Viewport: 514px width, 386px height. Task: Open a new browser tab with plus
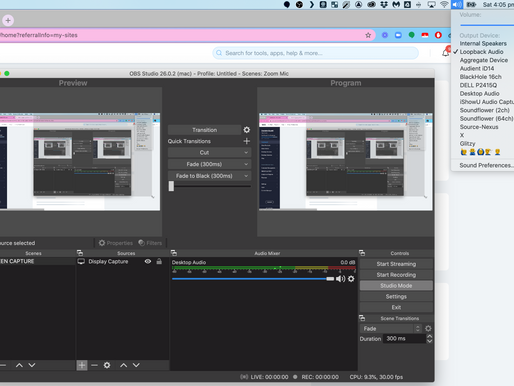pyautogui.click(x=8, y=20)
